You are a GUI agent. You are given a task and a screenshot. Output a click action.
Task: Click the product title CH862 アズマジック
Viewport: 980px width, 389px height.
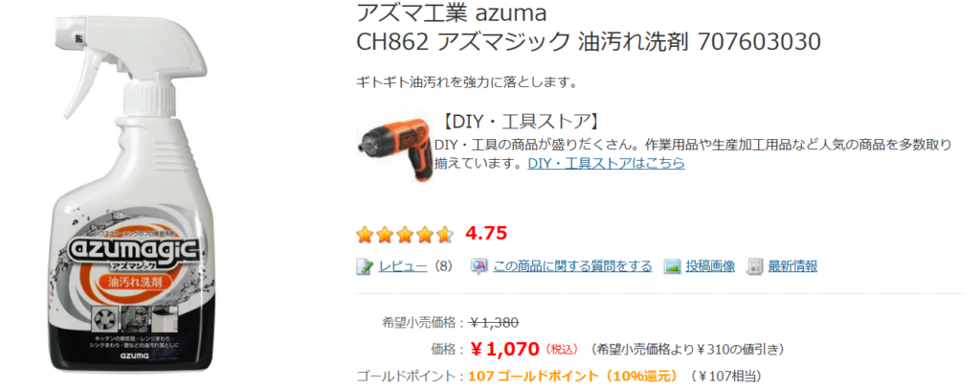tap(588, 42)
